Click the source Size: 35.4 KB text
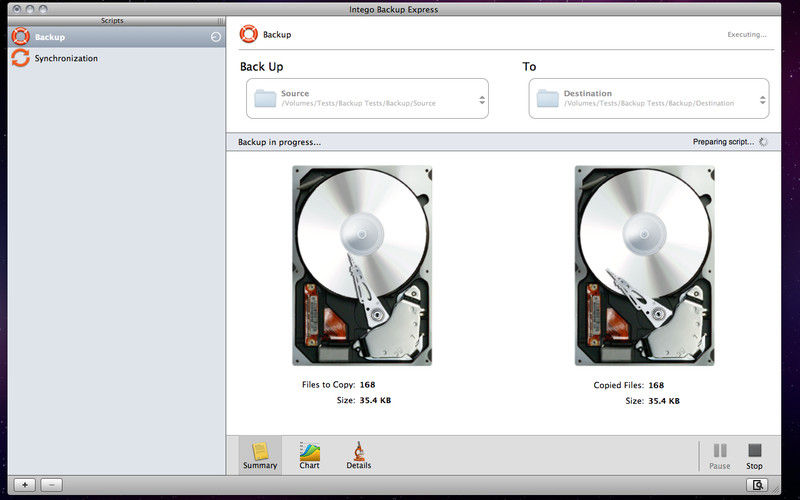 (x=364, y=400)
